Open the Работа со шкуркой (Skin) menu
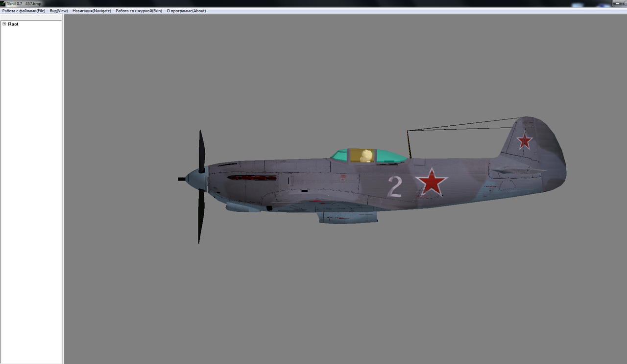Screen dimensions: 627x364 pyautogui.click(x=139, y=11)
